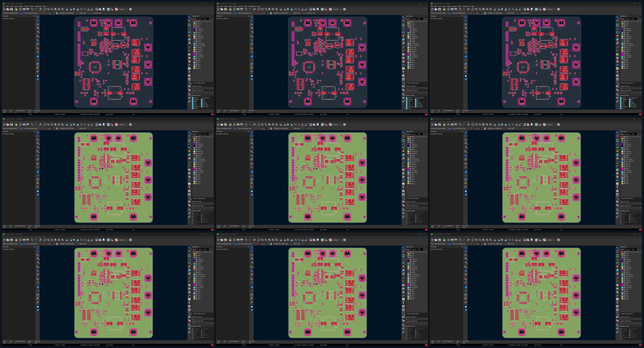Screen dimensions: 644x348
Task: Open File menu in top-left PCB Editor window
Action: 4,6
